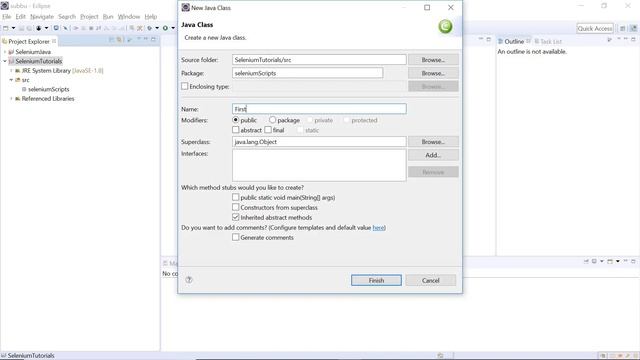Minimize the editor area
This screenshot has width=640, height=360.
481,39
